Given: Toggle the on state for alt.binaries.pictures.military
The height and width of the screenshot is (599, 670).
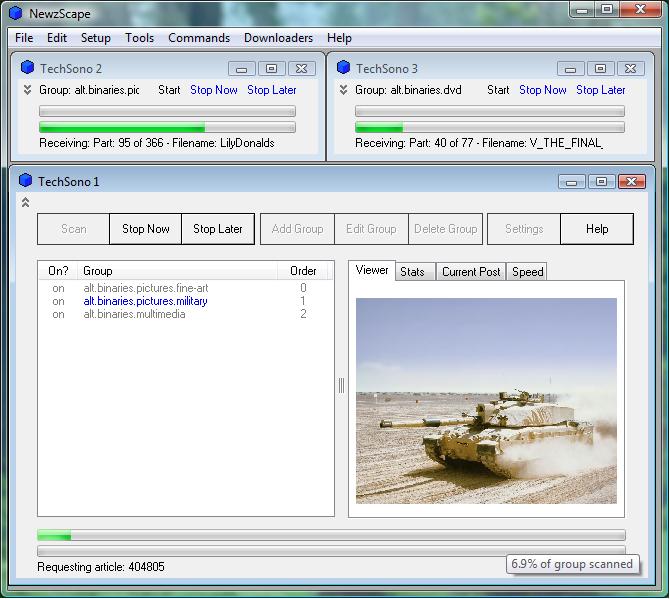Looking at the screenshot, I should (x=59, y=301).
